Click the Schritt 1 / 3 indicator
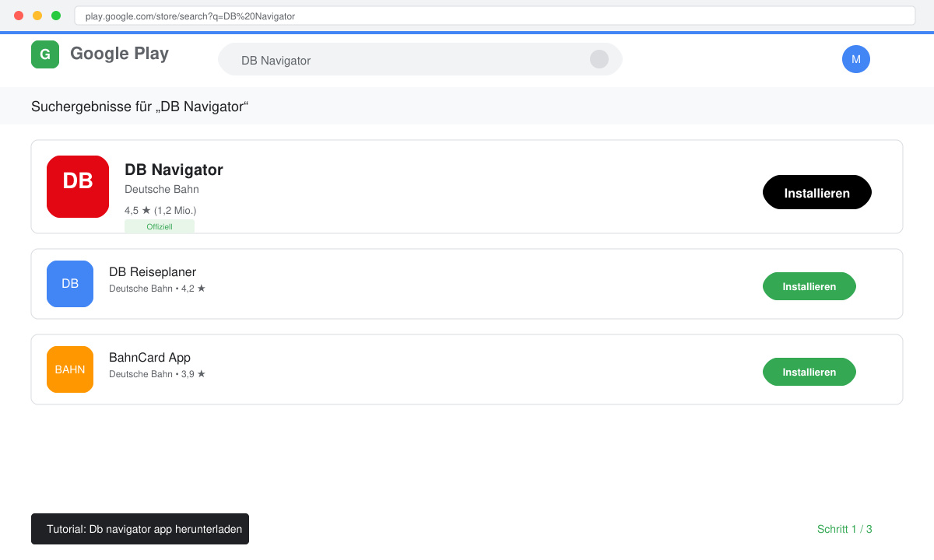 tap(844, 529)
